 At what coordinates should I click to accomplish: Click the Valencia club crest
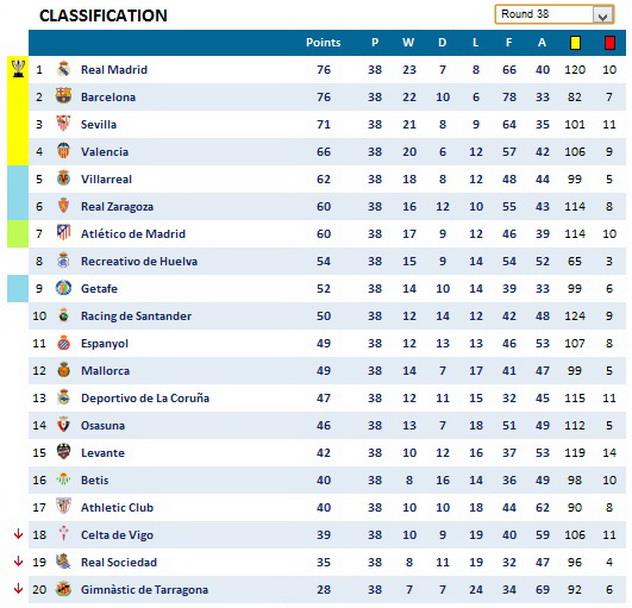[63, 152]
